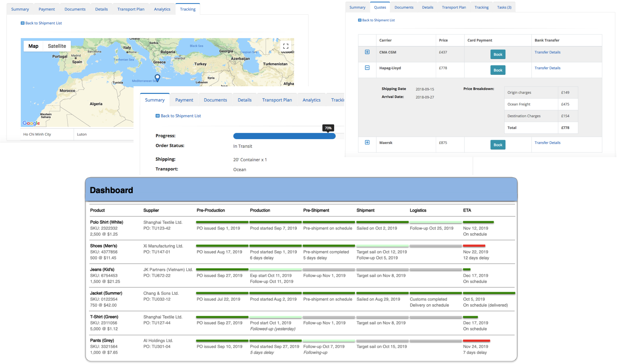Image resolution: width=617 pixels, height=364 pixels.
Task: Open the Details tab in quotes panel
Action: pyautogui.click(x=428, y=7)
